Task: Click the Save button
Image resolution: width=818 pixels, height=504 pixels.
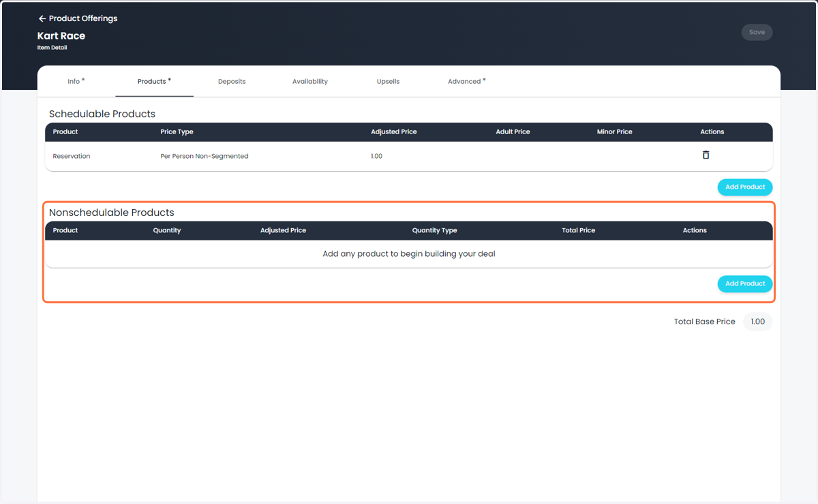Action: 757,32
